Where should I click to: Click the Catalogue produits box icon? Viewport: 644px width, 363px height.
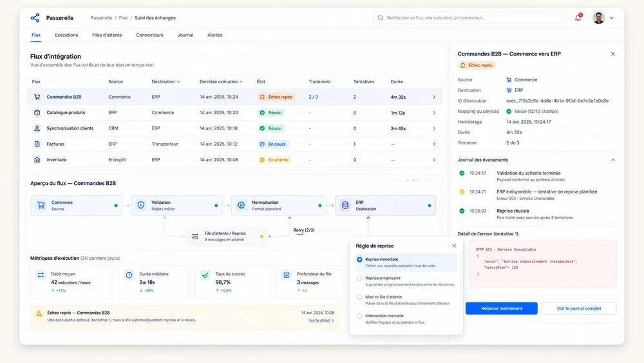pos(37,113)
